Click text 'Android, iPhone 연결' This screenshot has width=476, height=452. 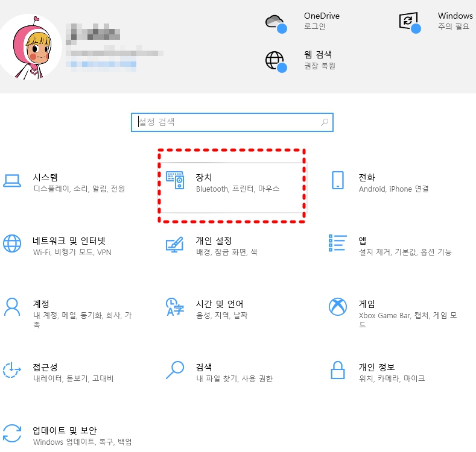tap(394, 189)
